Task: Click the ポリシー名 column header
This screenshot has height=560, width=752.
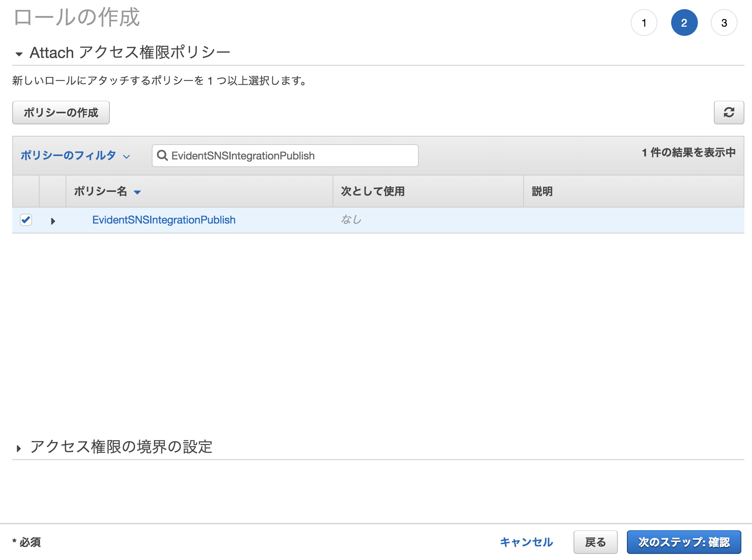Action: point(101,192)
